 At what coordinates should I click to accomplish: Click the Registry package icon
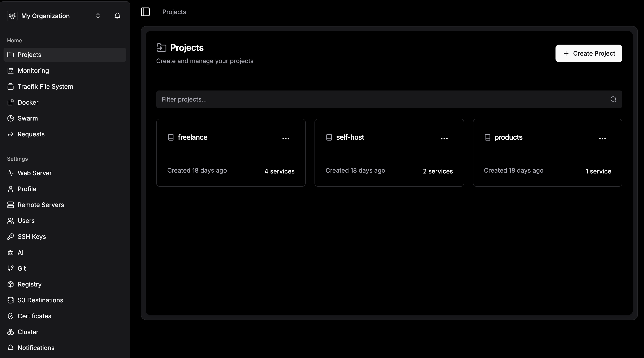11,285
